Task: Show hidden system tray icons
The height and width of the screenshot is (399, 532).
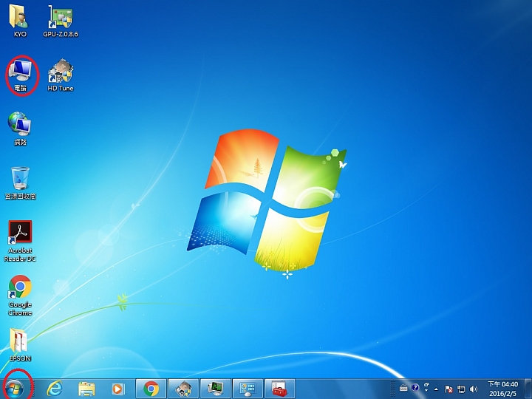Action: pos(437,389)
